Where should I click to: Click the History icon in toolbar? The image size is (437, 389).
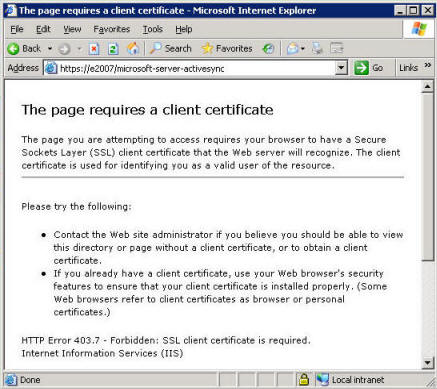tap(268, 49)
